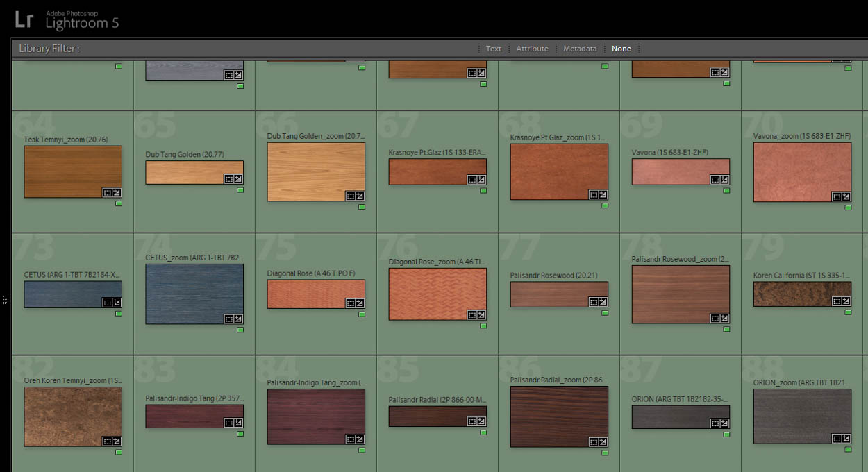Click the 'Palisandr Rosewood (20.21)' file name
The height and width of the screenshot is (472, 868).
click(553, 276)
